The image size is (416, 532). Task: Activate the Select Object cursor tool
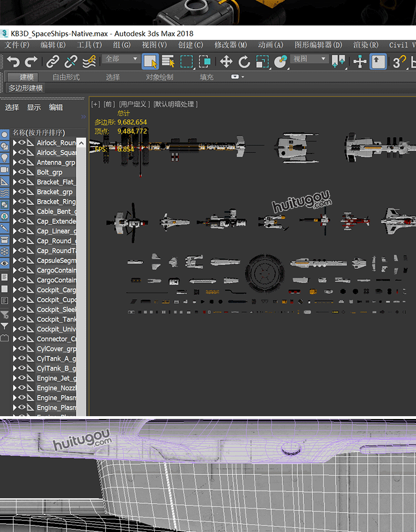click(150, 62)
